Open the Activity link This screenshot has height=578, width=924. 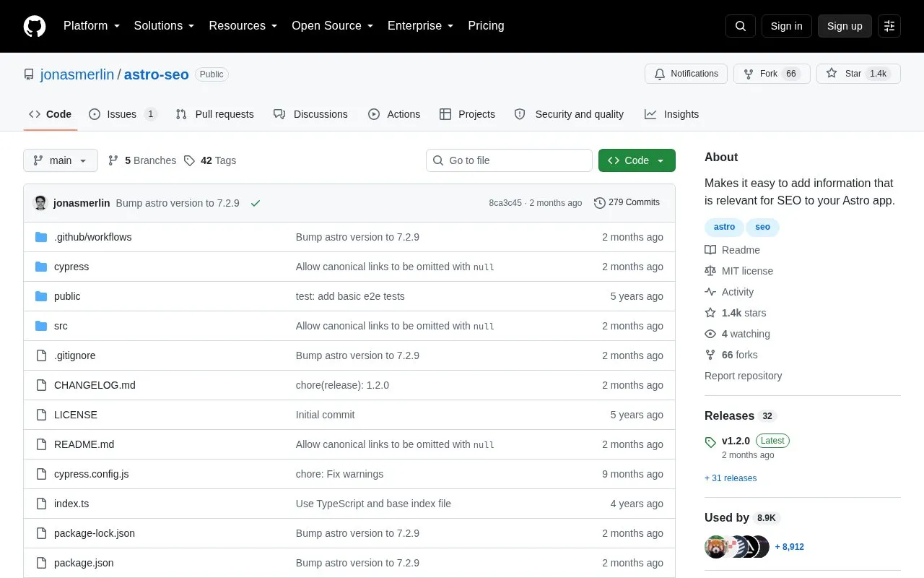(730, 292)
